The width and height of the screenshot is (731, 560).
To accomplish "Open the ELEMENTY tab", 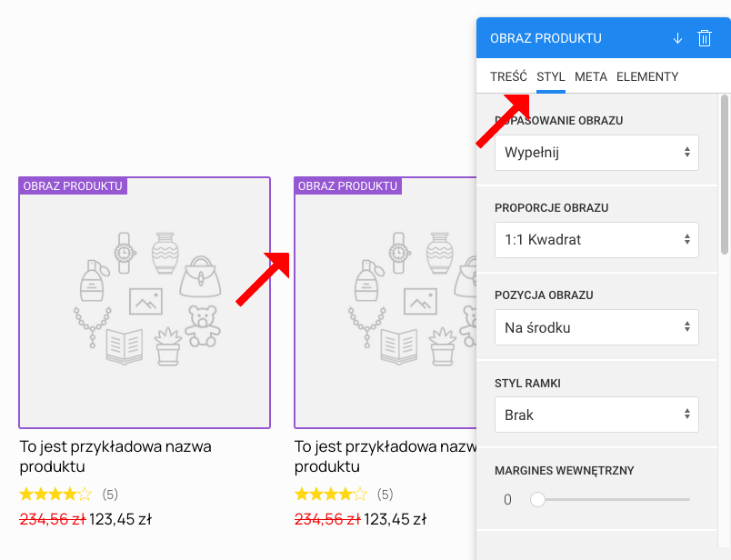I will tap(646, 76).
